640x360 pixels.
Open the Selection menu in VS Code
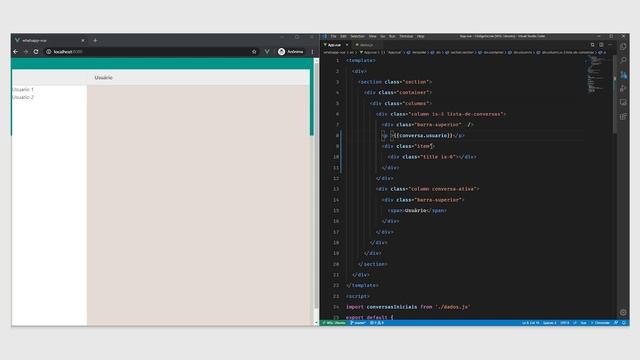tap(358, 36)
